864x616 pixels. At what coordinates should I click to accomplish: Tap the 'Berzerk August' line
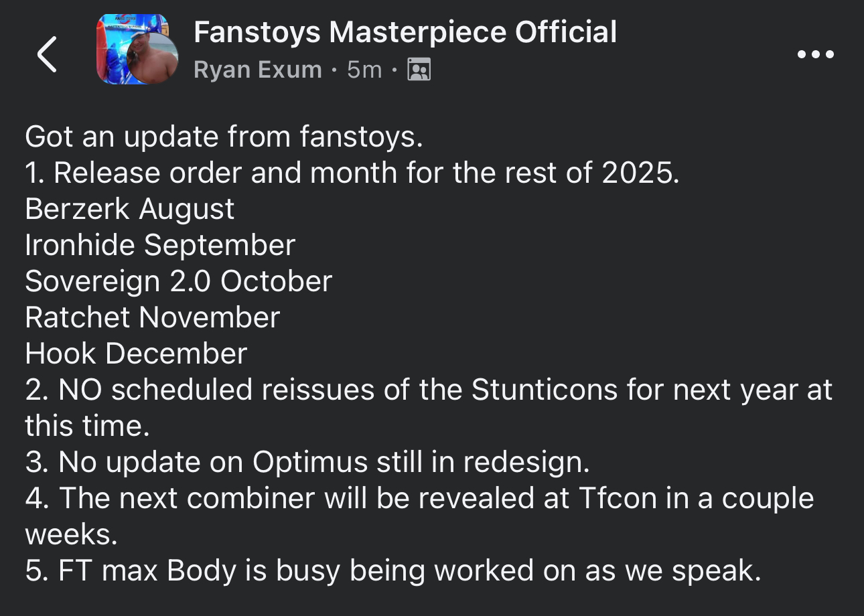(x=130, y=210)
